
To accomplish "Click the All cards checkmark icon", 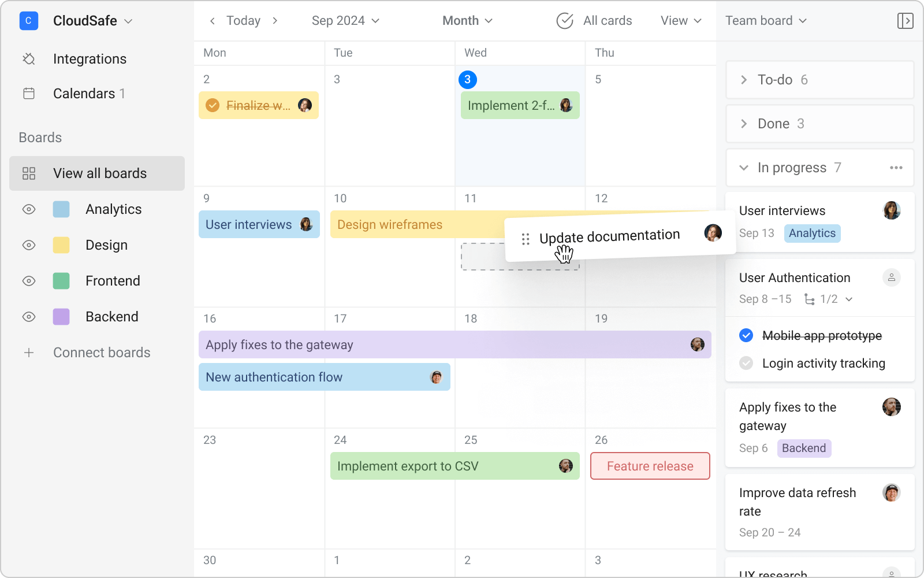I will point(564,20).
